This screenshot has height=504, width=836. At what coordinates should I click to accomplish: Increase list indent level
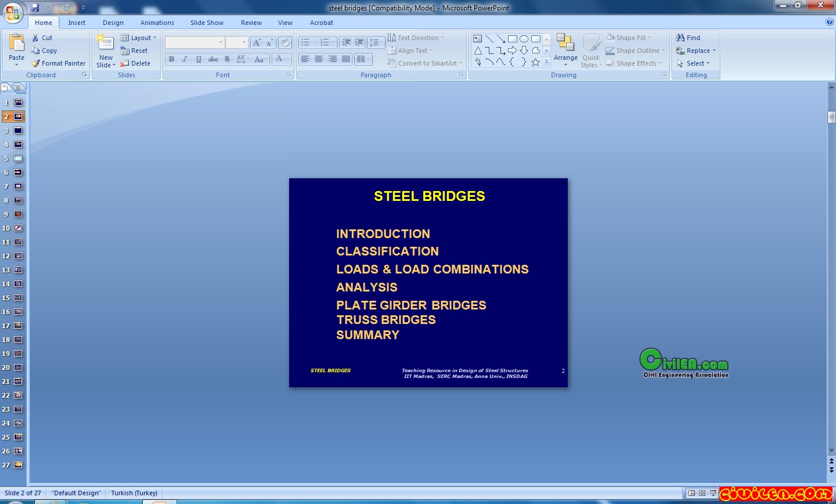click(359, 42)
